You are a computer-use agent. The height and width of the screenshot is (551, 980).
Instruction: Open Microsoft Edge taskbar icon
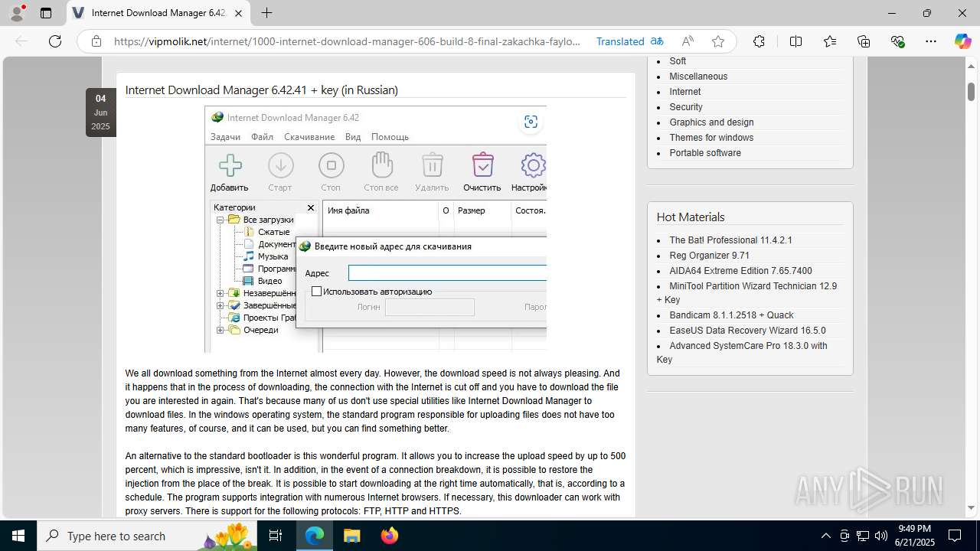coord(315,536)
